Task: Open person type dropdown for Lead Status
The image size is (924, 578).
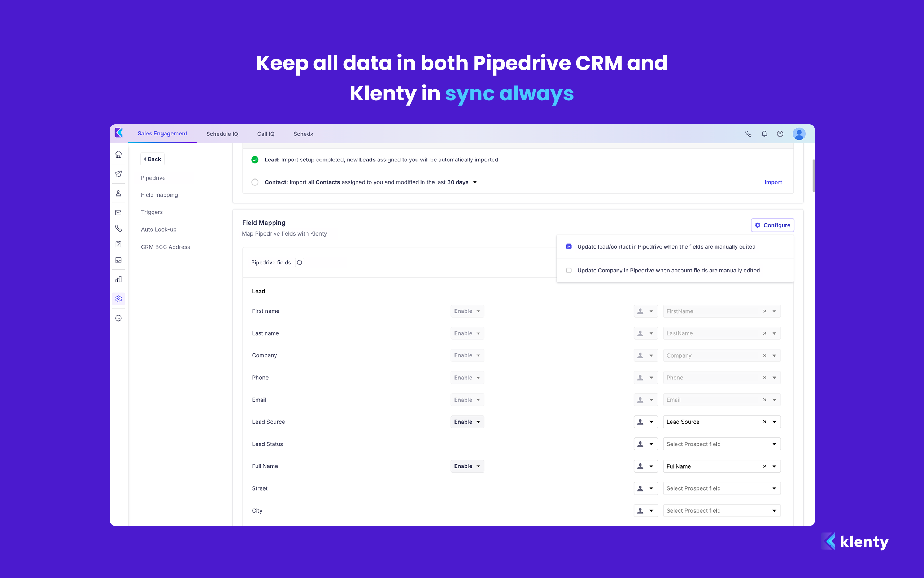Action: [646, 444]
